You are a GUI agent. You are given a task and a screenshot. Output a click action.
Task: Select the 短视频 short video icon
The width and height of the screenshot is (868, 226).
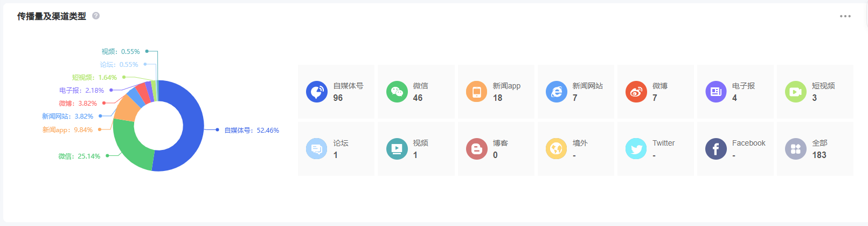[795, 92]
